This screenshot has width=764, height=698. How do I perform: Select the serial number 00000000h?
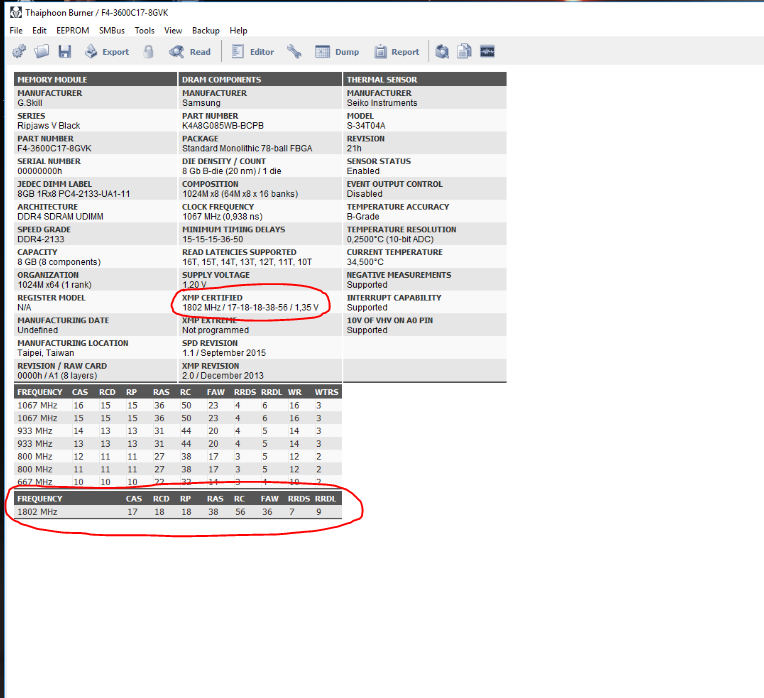(40, 171)
